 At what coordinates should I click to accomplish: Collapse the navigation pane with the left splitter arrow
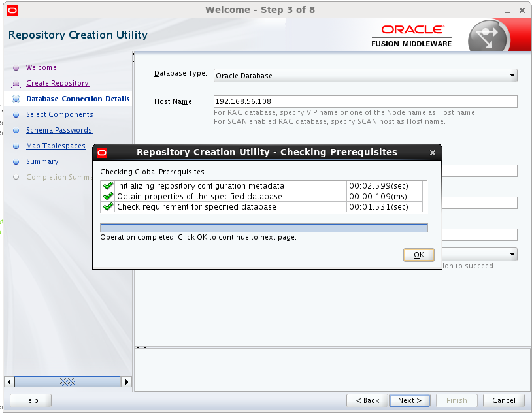click(x=133, y=54)
